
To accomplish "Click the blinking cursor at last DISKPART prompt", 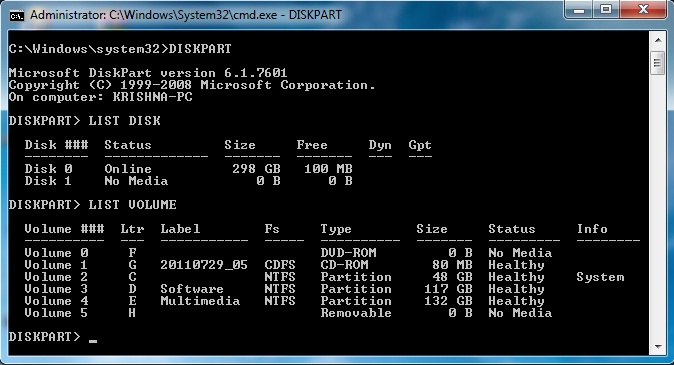I will point(93,341).
